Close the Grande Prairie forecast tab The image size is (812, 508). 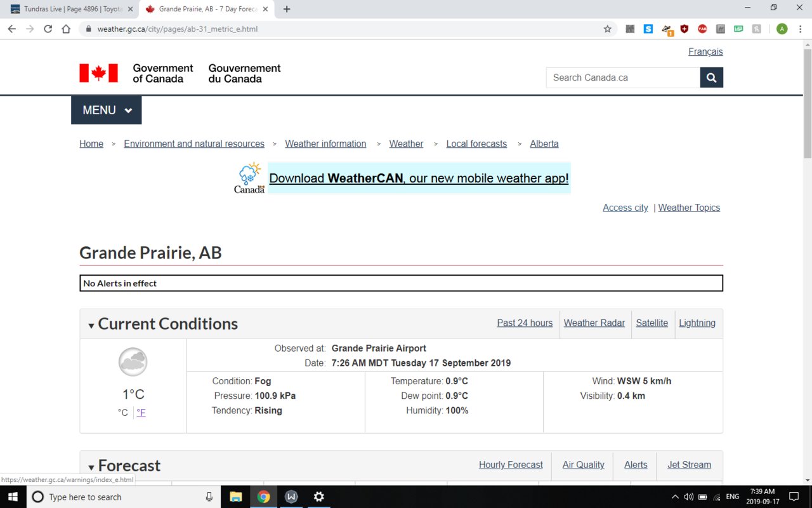tap(265, 9)
